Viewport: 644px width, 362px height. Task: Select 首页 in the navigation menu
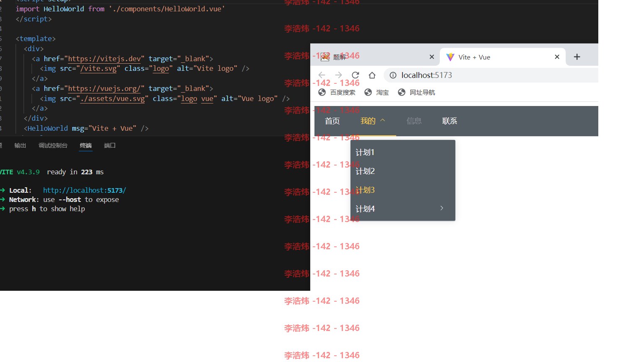tap(332, 121)
